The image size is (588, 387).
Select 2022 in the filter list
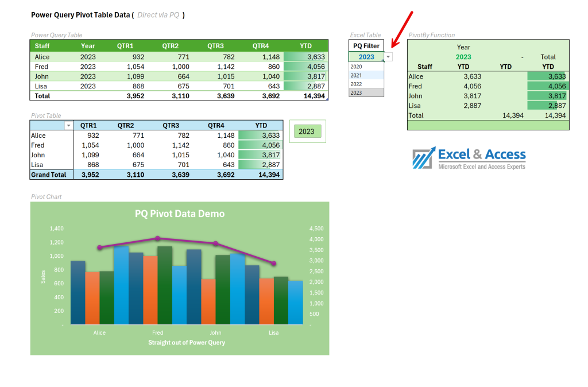coord(366,84)
